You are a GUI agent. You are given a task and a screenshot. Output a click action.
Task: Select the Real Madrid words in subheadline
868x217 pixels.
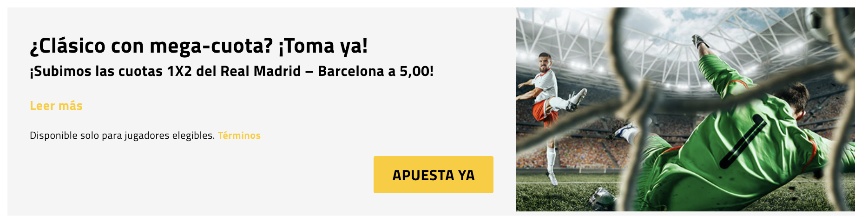point(261,71)
